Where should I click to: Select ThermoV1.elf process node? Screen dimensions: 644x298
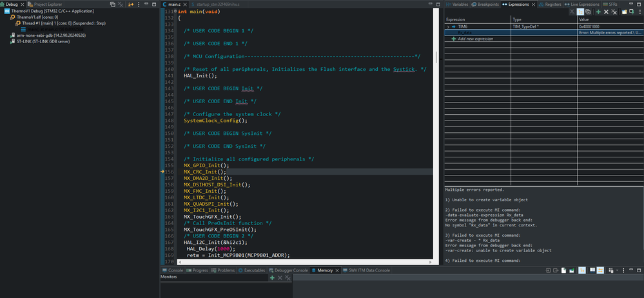[x=34, y=17]
